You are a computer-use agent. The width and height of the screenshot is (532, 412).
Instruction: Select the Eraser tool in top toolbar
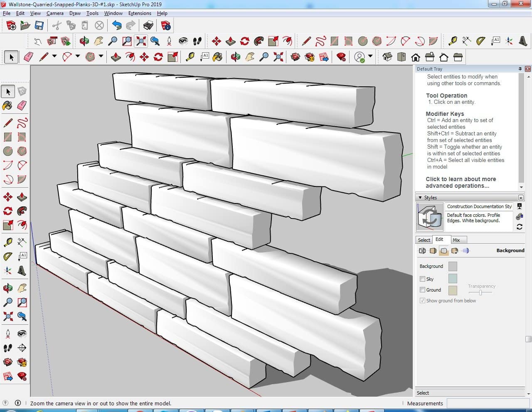click(28, 57)
